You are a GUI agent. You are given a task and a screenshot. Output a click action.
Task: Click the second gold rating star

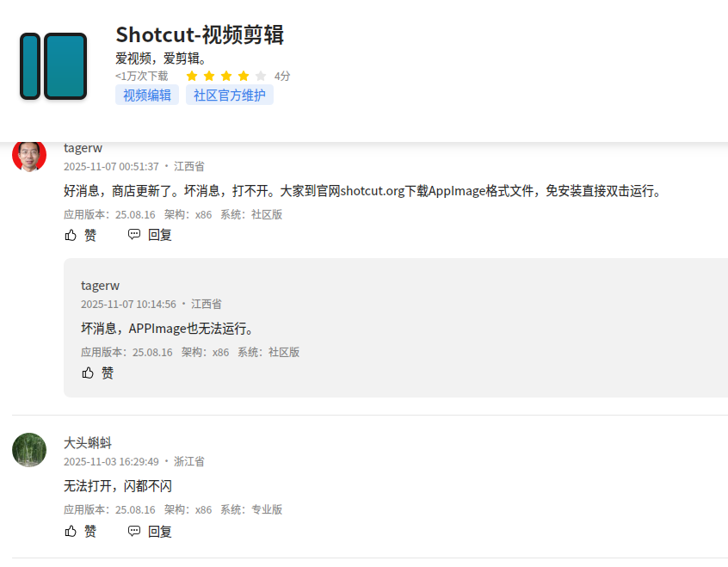(209, 76)
